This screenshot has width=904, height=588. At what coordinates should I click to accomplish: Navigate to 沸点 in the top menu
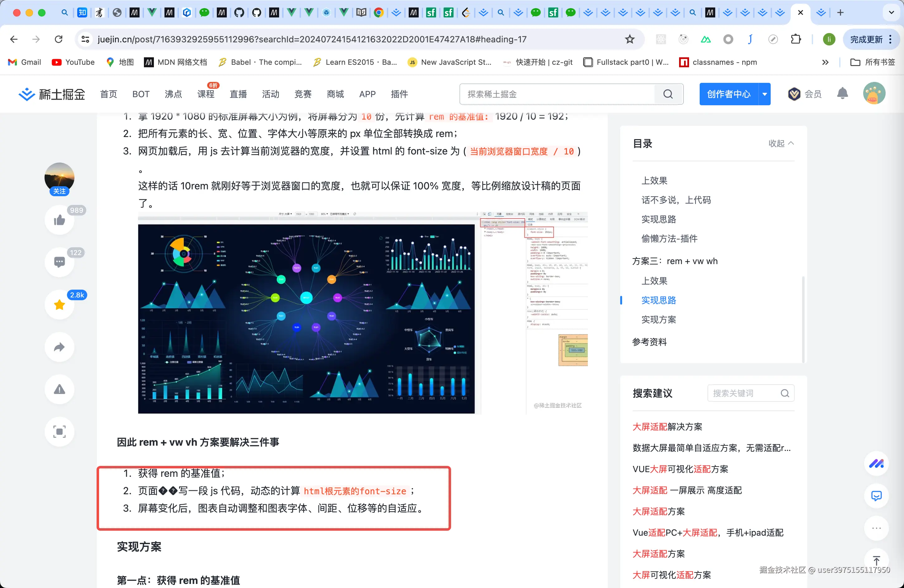coord(173,94)
